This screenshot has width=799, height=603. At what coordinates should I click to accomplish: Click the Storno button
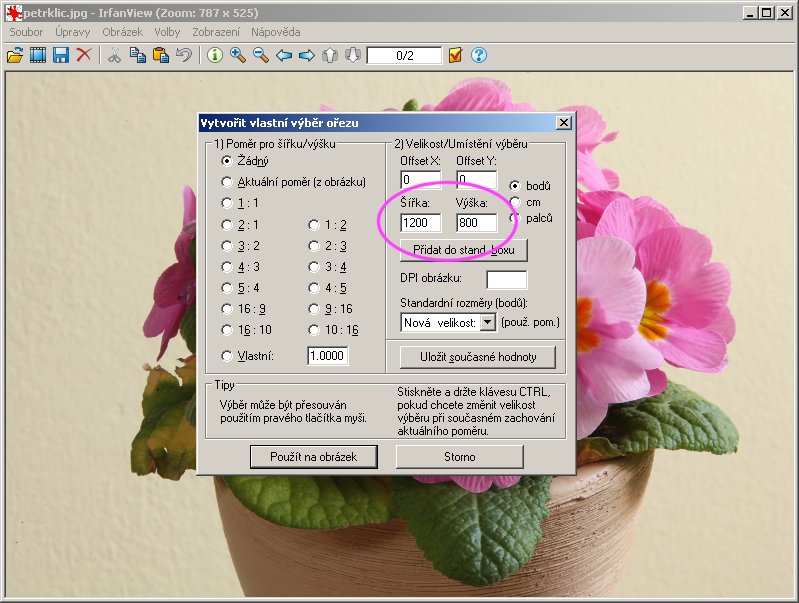[460, 457]
